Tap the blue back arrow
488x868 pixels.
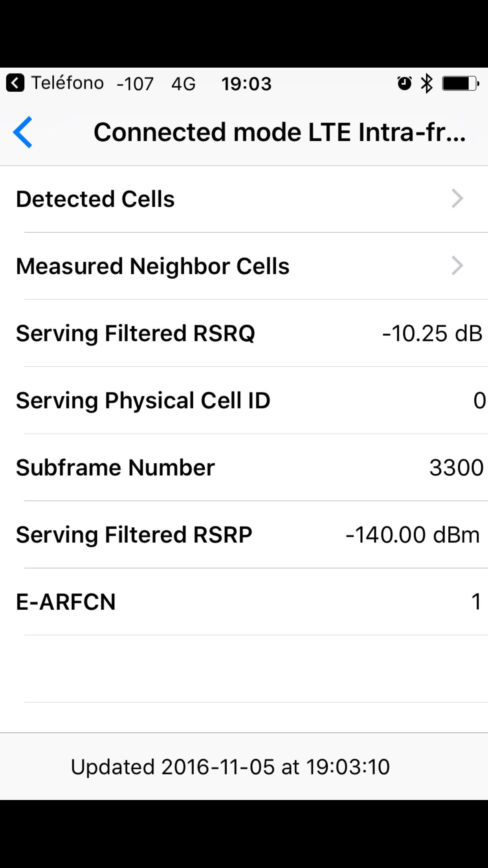[x=23, y=132]
